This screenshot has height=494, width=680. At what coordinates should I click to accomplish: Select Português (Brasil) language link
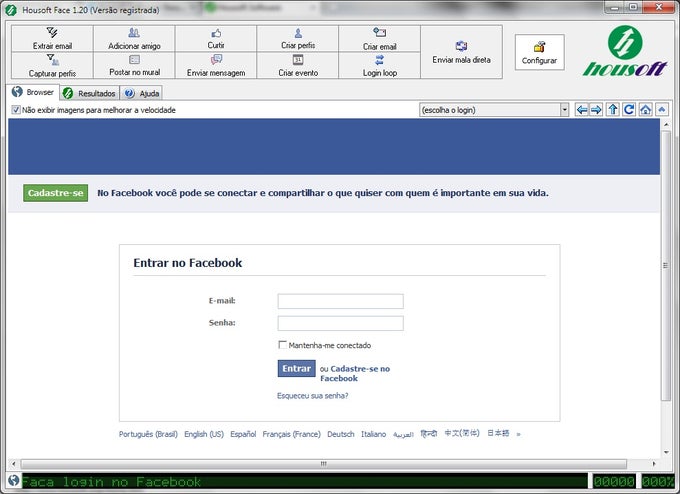point(148,434)
